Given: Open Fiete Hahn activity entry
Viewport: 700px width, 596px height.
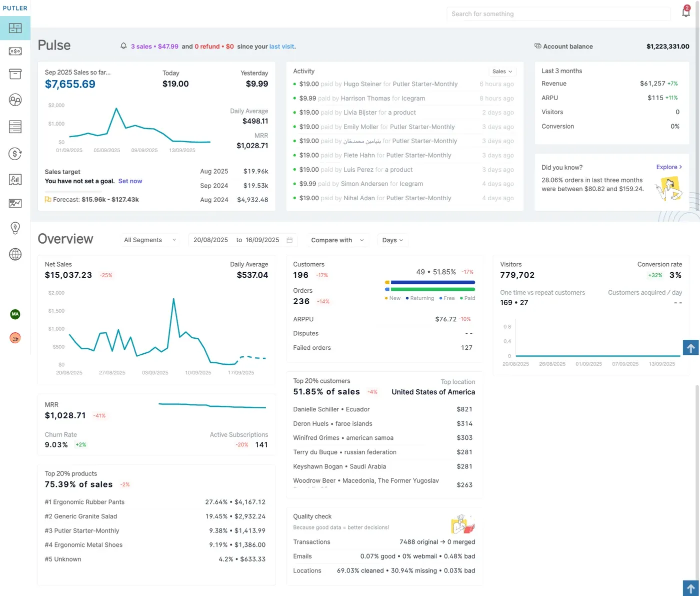Looking at the screenshot, I should (403, 156).
